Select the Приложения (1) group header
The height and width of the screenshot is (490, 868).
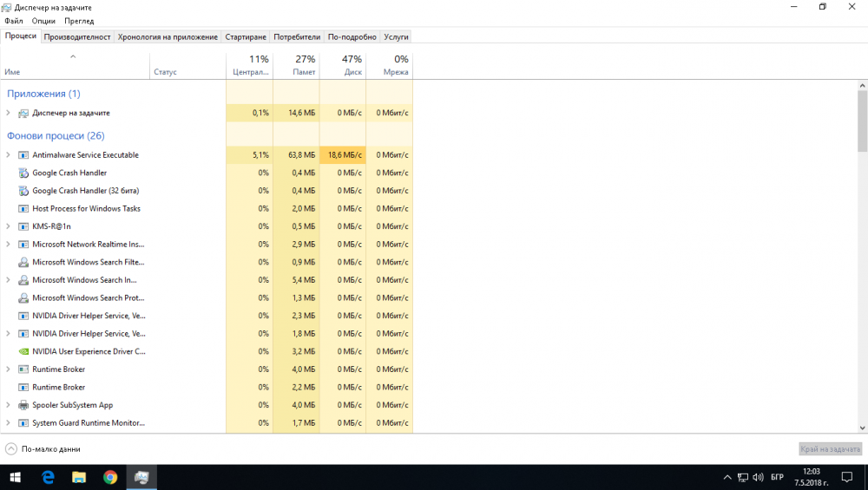pyautogui.click(x=43, y=94)
